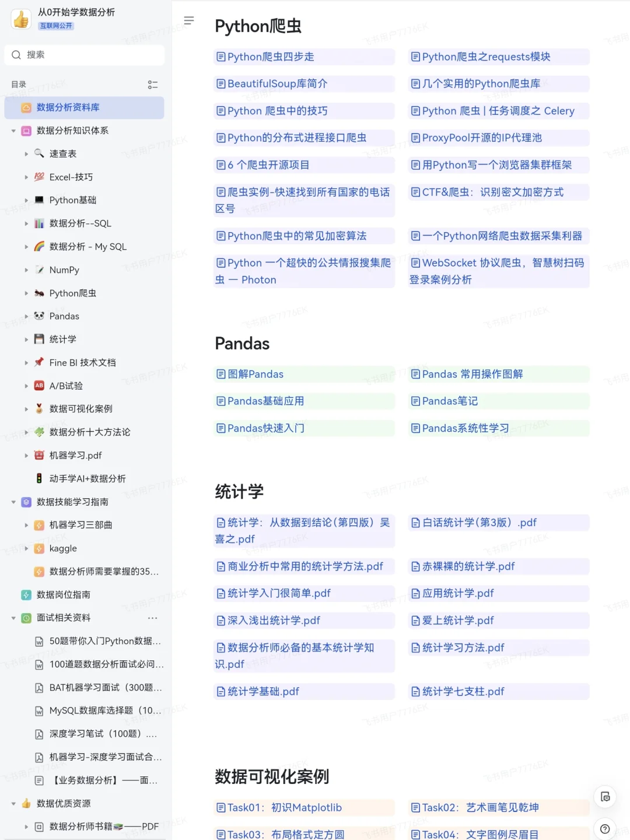This screenshot has width=630, height=840.
Task: Click the floating help question mark button
Action: pyautogui.click(x=605, y=828)
